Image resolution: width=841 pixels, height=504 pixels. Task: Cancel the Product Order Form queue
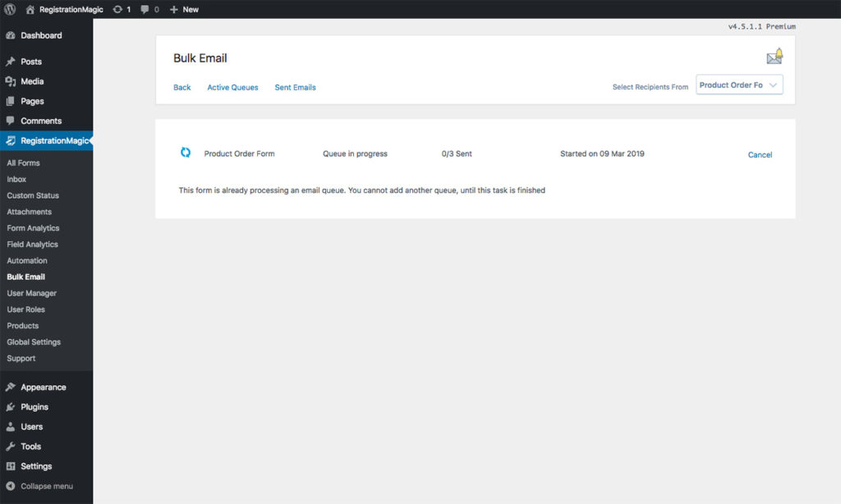pos(760,155)
